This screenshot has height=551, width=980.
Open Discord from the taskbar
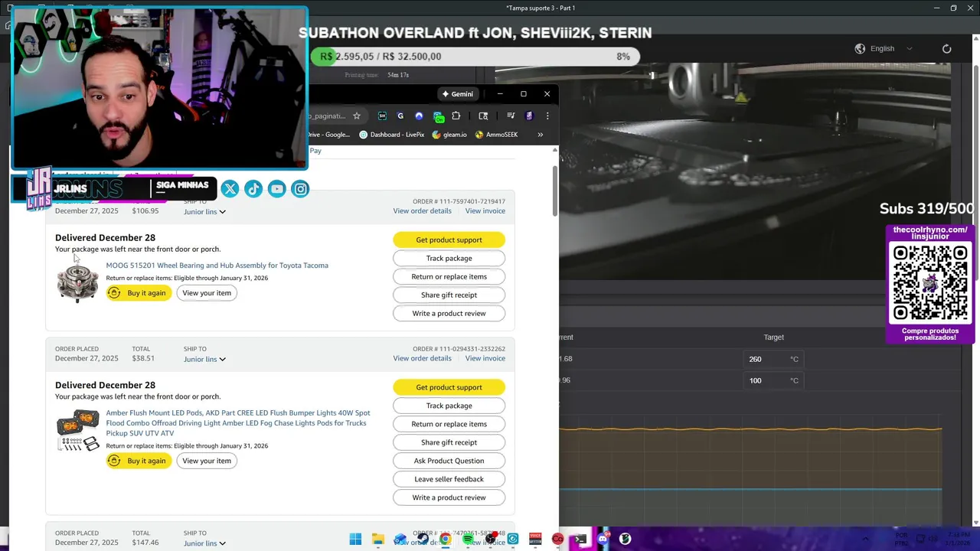coord(603,539)
